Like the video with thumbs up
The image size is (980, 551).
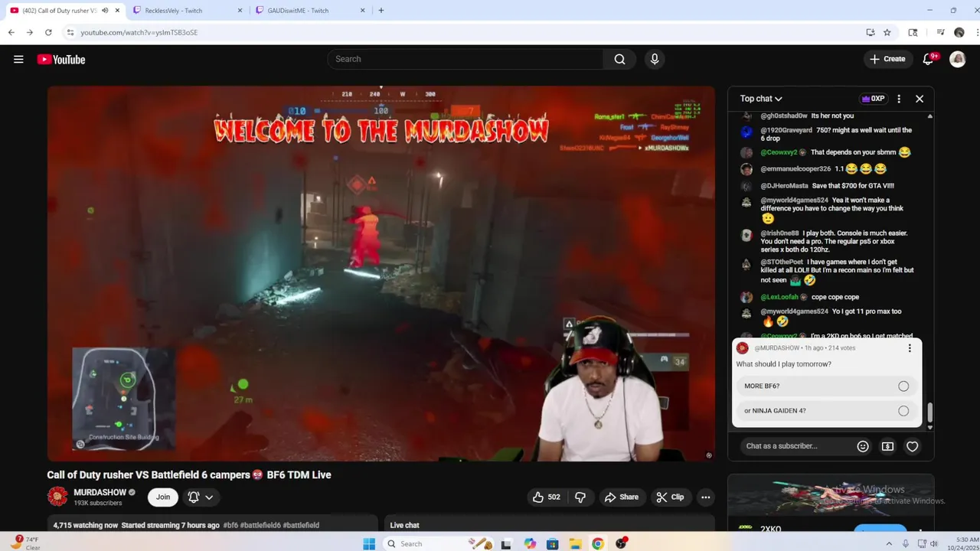click(x=546, y=497)
